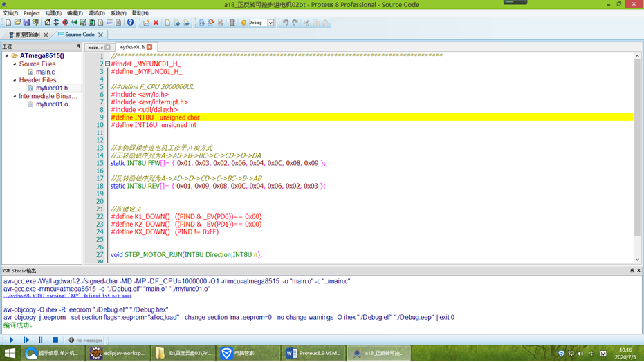
Task: Stop the simulation
Action: [x=55, y=340]
